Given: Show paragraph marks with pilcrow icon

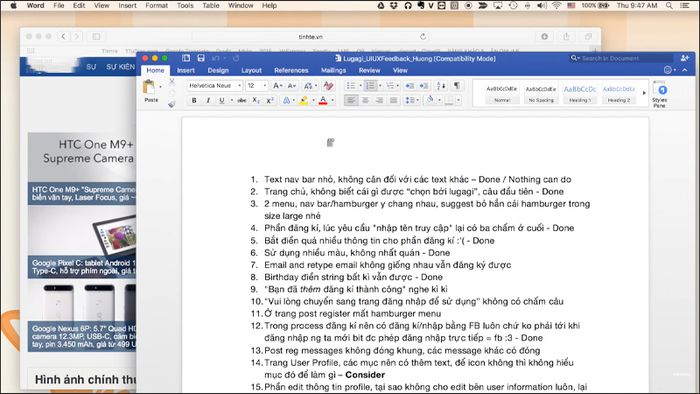Looking at the screenshot, I should [457, 85].
